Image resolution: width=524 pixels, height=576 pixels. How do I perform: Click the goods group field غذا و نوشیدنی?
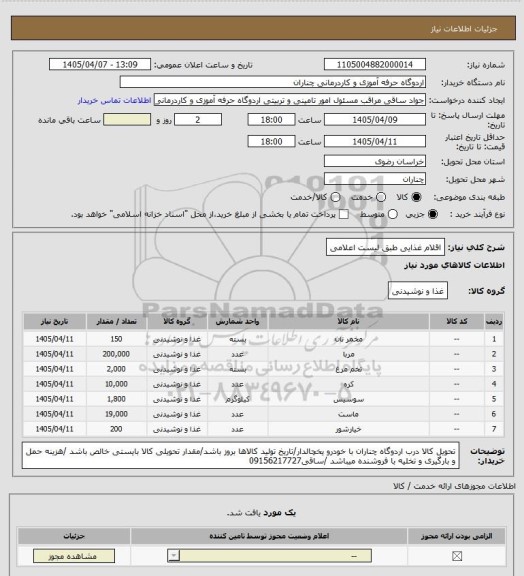tap(418, 291)
